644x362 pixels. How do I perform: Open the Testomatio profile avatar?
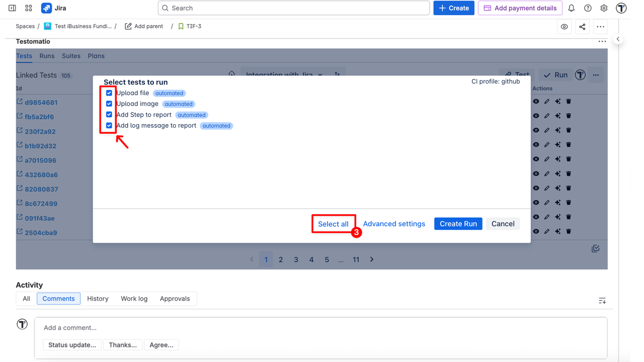pos(621,8)
